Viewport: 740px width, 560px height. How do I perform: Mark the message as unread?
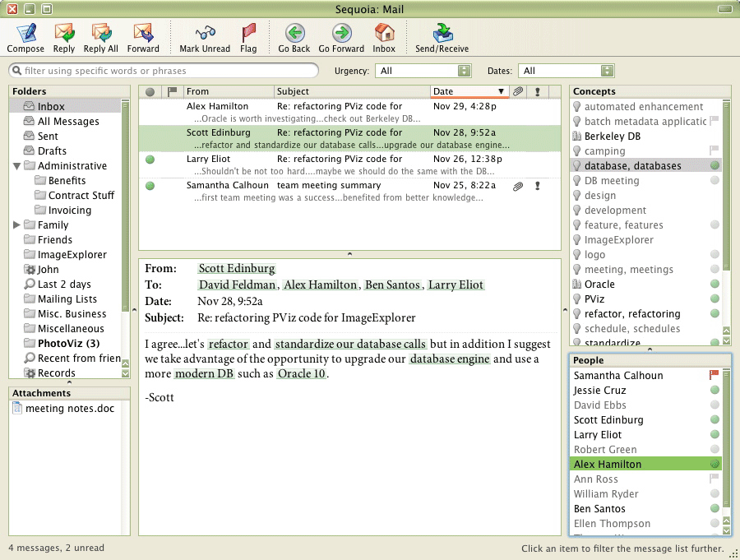pos(205,38)
